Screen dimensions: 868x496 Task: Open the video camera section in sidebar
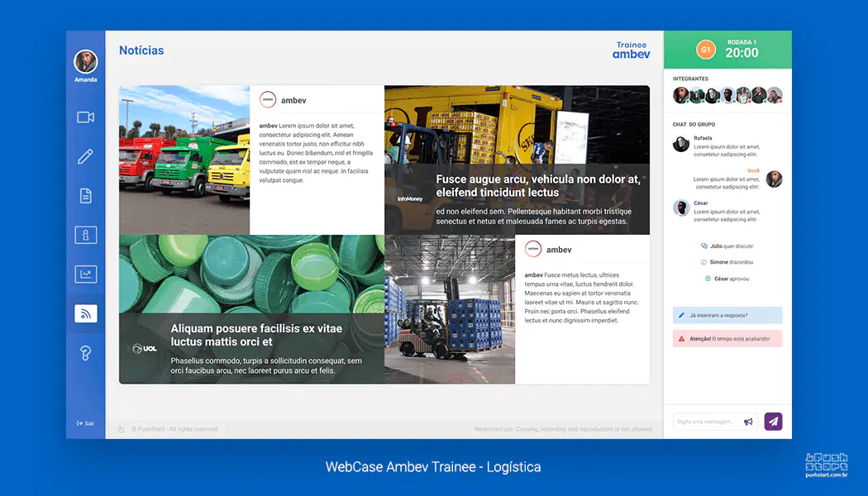coord(85,117)
